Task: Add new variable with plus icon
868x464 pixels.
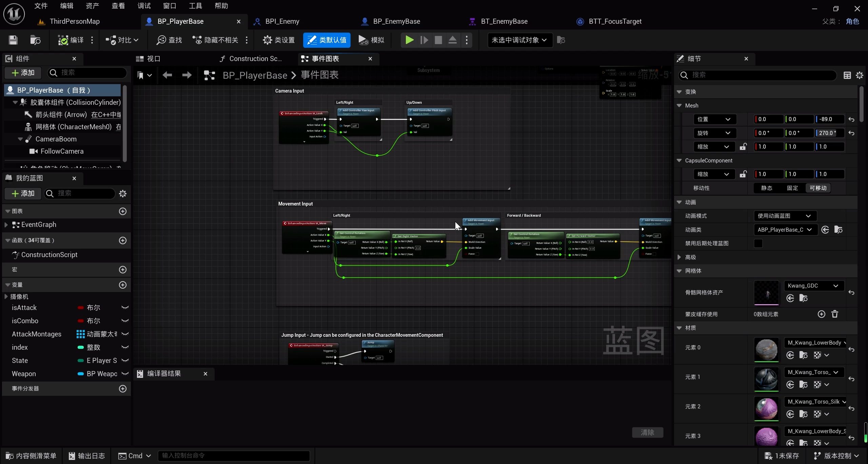Action: [123, 285]
